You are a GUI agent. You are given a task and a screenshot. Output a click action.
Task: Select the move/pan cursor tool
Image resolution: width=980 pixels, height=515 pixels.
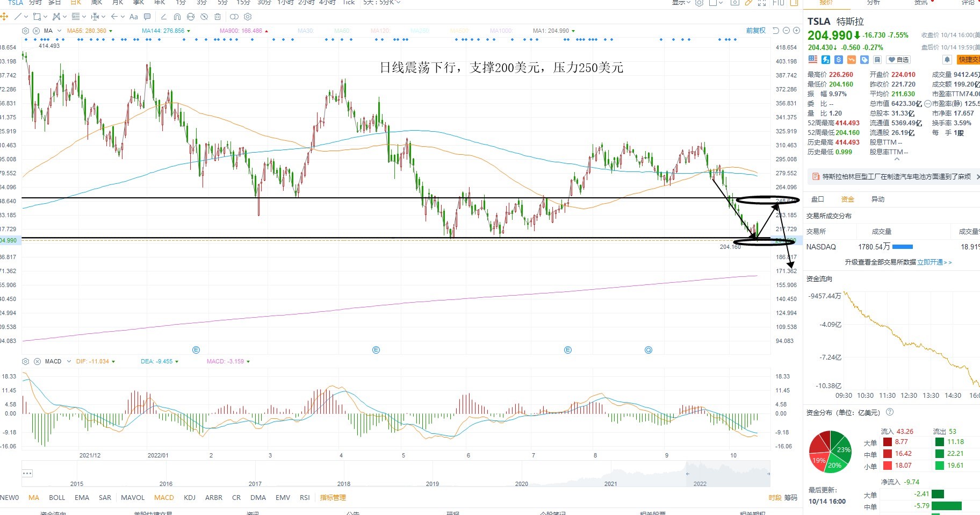pyautogui.click(x=4, y=17)
